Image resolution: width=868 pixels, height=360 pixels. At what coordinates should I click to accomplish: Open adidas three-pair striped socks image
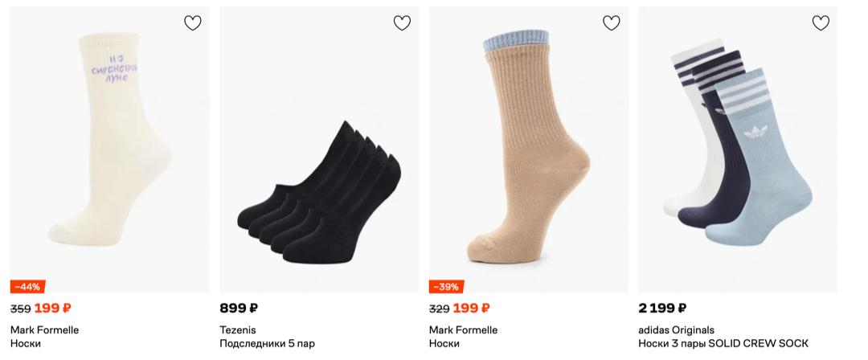[738, 145]
